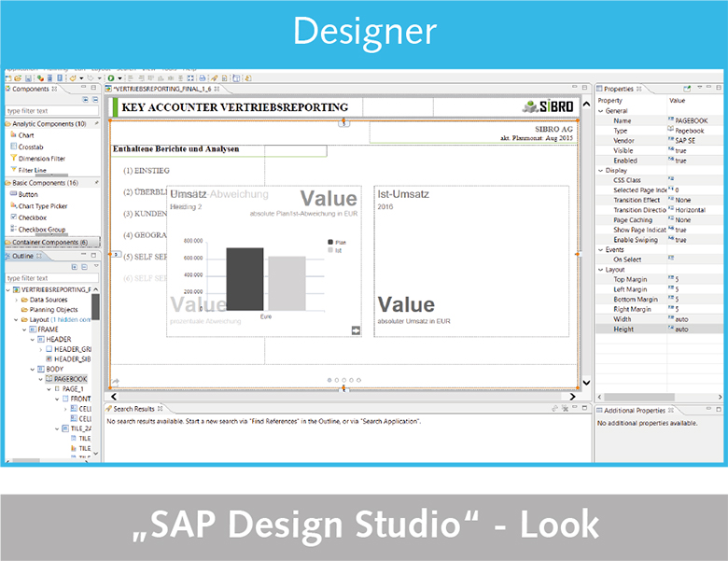Click the Crosstab component icon
The height and width of the screenshot is (561, 728).
click(x=13, y=147)
